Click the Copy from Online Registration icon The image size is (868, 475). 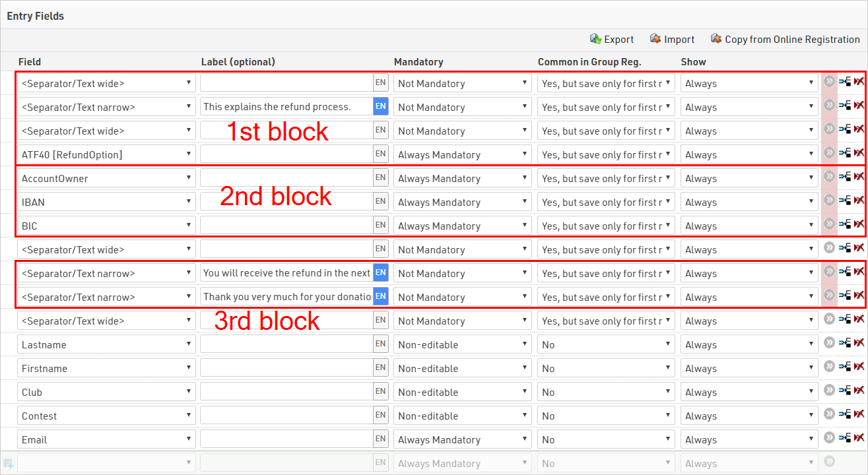tap(716, 39)
